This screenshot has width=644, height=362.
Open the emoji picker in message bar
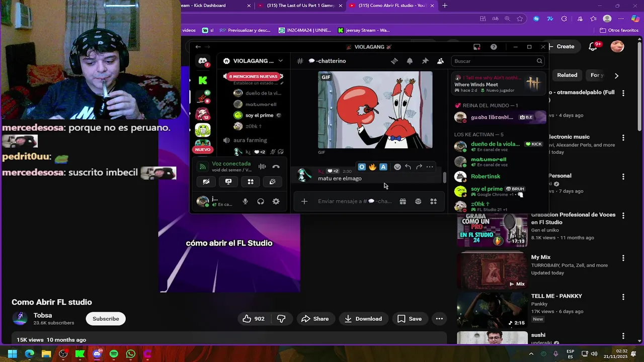coord(418,201)
